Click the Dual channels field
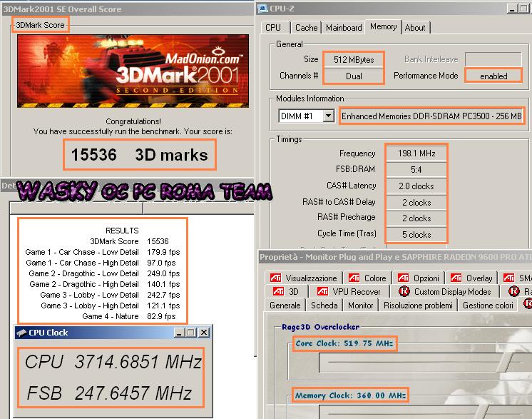 coord(354,76)
